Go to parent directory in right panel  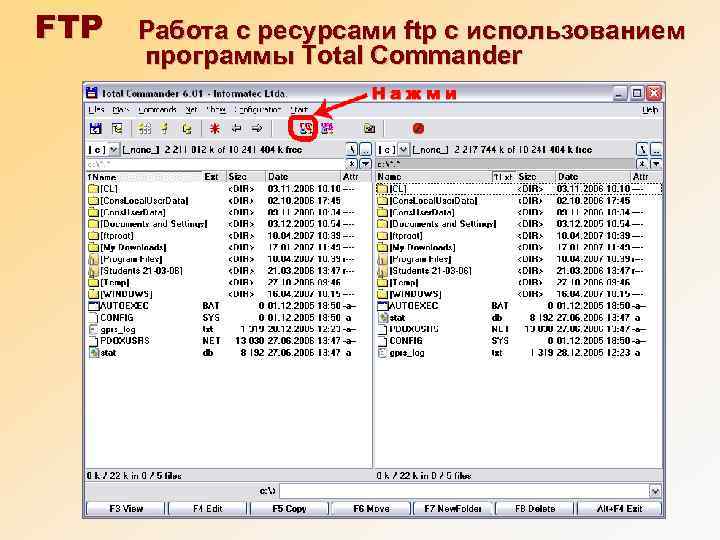(656, 149)
